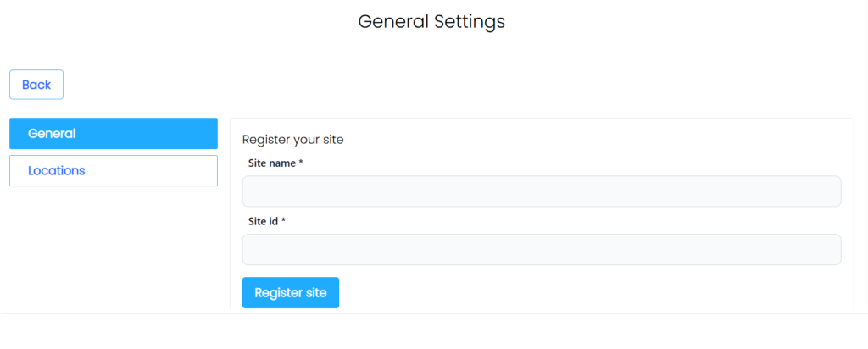This screenshot has height=349, width=868.
Task: Click the required asterisk beside Site id
Action: (x=284, y=221)
